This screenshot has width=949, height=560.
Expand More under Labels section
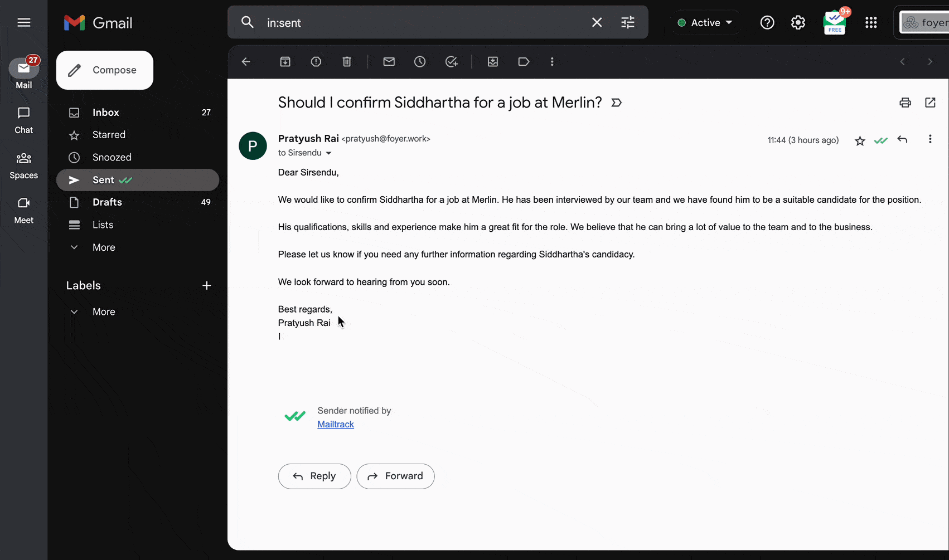[104, 312]
